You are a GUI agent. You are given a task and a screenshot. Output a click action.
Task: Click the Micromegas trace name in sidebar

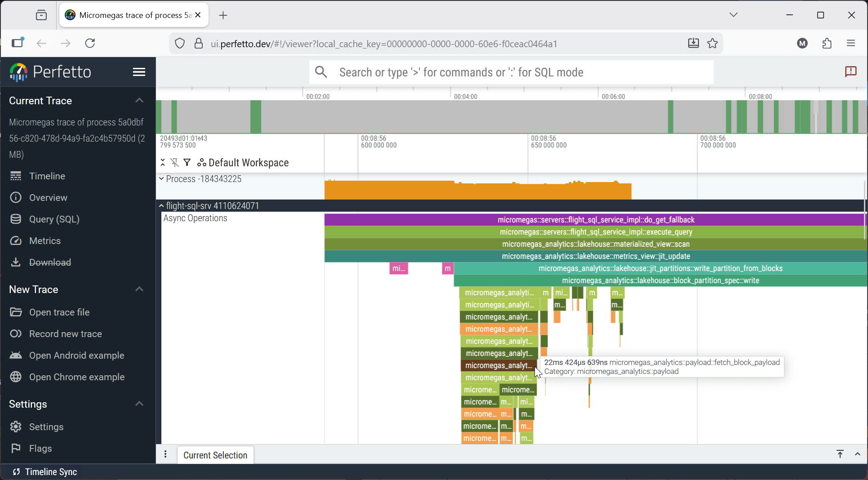[77, 138]
